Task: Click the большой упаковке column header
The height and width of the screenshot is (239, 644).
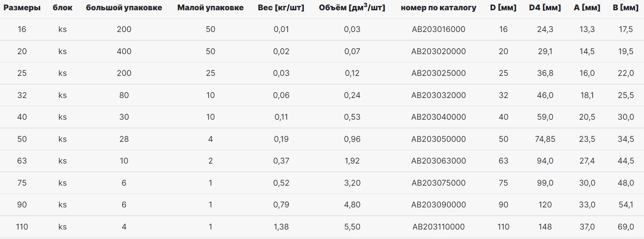Action: (x=124, y=8)
